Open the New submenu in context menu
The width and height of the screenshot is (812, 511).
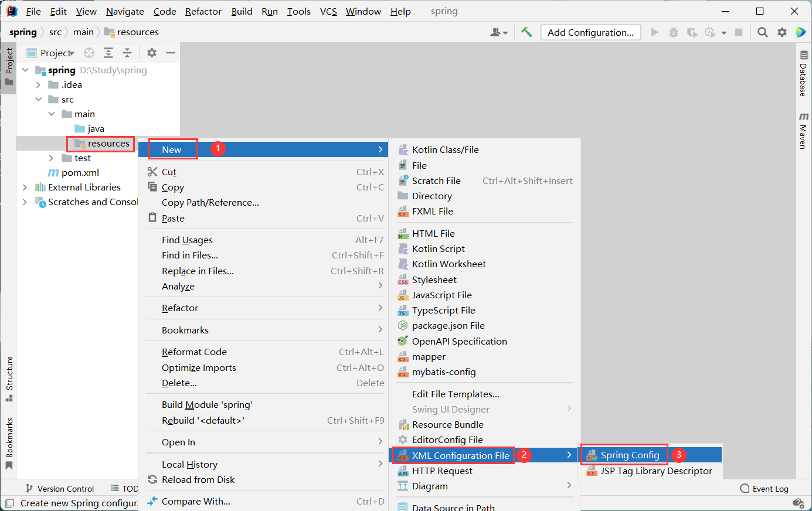263,149
